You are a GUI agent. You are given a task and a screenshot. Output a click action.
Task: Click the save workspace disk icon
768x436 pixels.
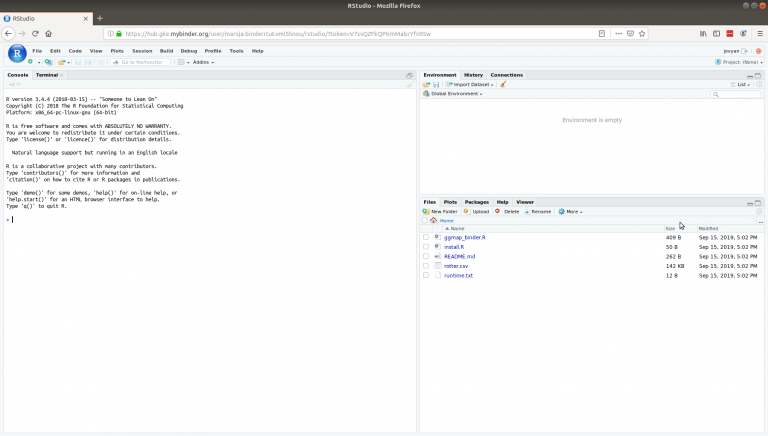click(x=436, y=85)
